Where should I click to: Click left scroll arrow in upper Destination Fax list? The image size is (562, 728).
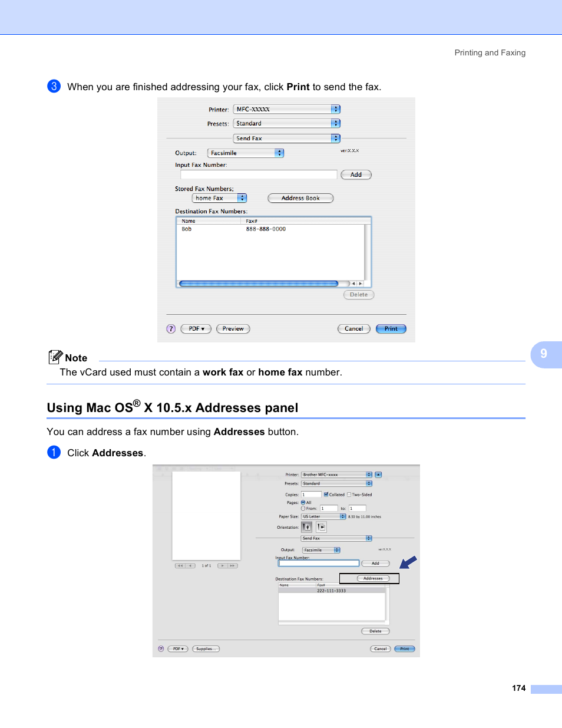[353, 284]
